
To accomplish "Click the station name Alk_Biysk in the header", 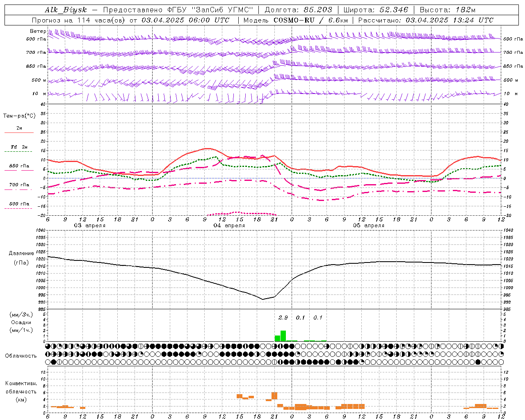I will pos(66,10).
